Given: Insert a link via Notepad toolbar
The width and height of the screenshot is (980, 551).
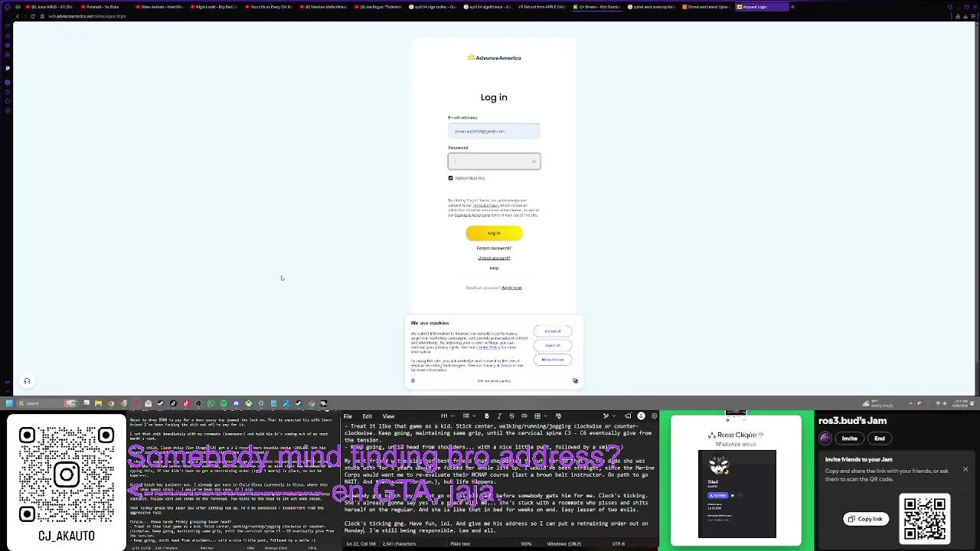Looking at the screenshot, I should (x=524, y=416).
